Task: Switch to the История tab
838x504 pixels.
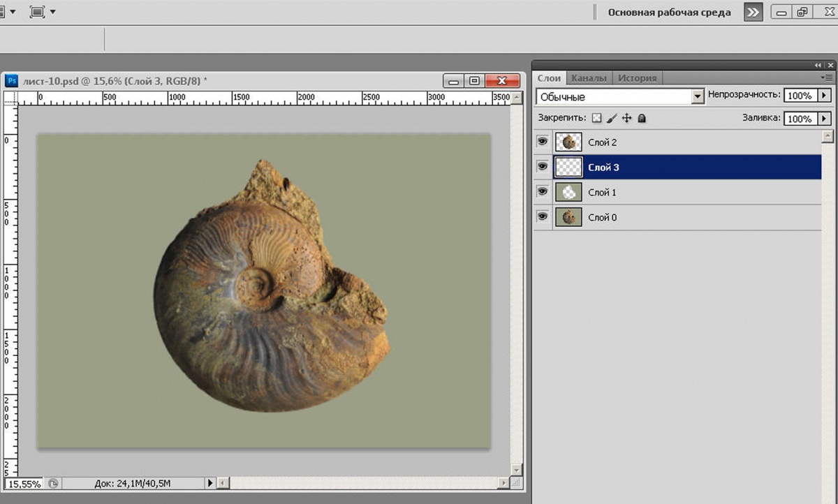Action: pyautogui.click(x=636, y=78)
